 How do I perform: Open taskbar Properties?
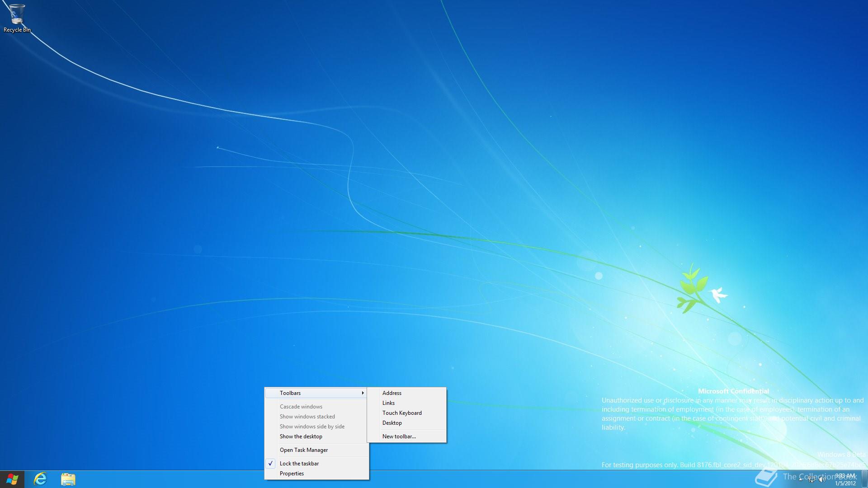point(316,474)
